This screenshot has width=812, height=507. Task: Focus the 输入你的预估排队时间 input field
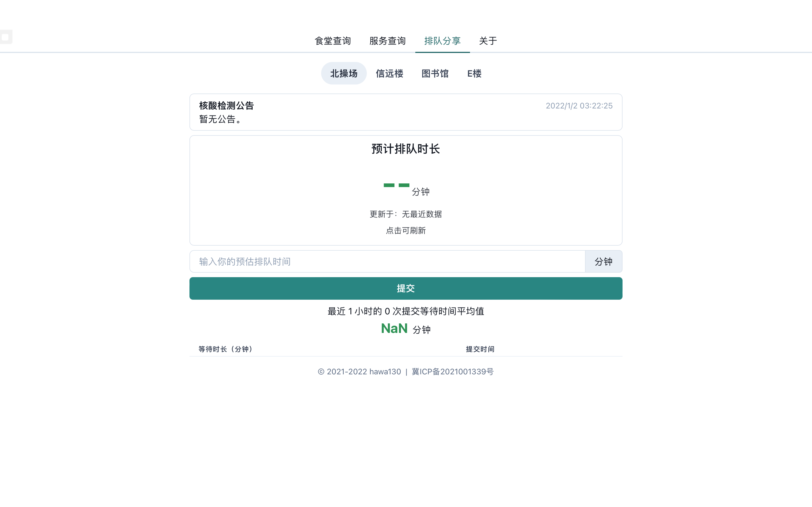(x=387, y=262)
